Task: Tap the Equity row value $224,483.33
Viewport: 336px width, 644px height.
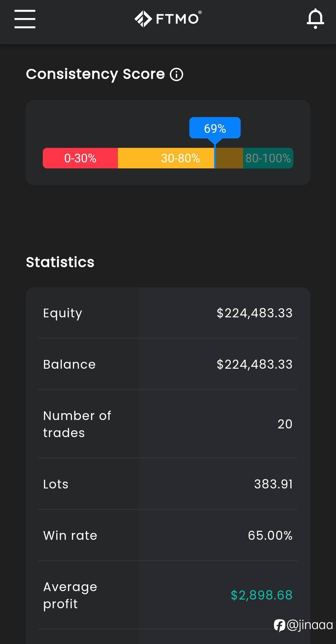Action: pos(254,313)
